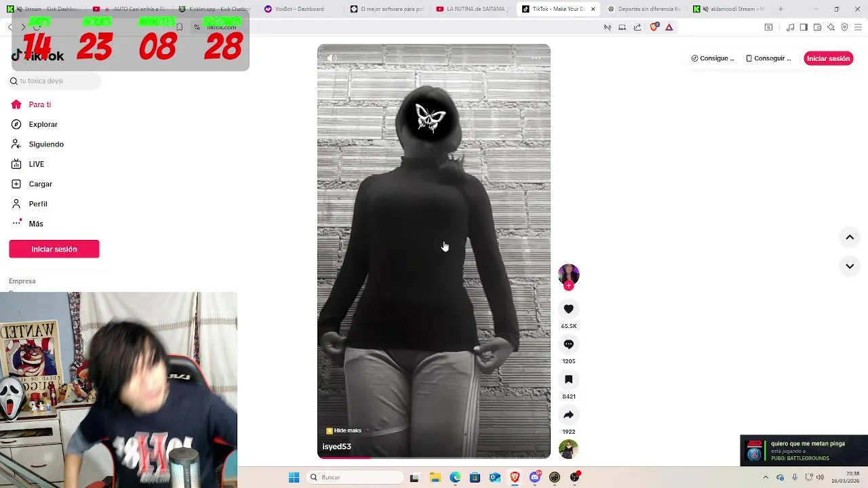Open the video's three-dot options menu
Image resolution: width=868 pixels, height=488 pixels.
point(536,58)
